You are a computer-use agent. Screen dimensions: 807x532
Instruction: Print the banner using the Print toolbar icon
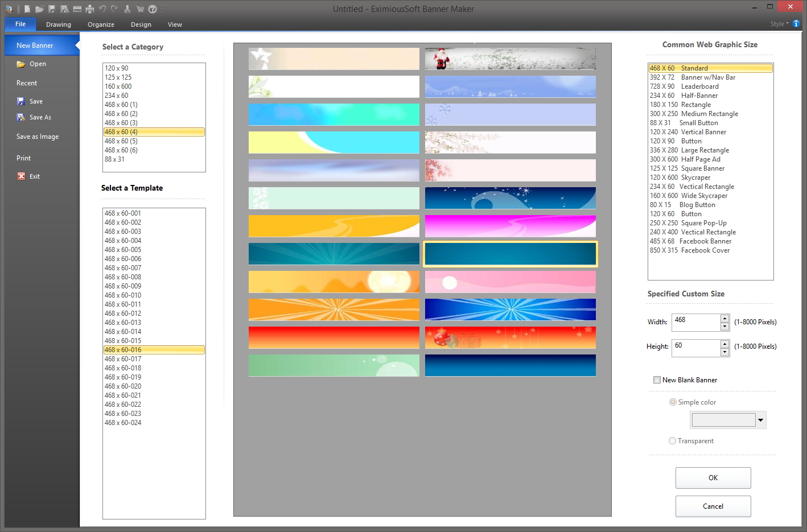(x=89, y=9)
